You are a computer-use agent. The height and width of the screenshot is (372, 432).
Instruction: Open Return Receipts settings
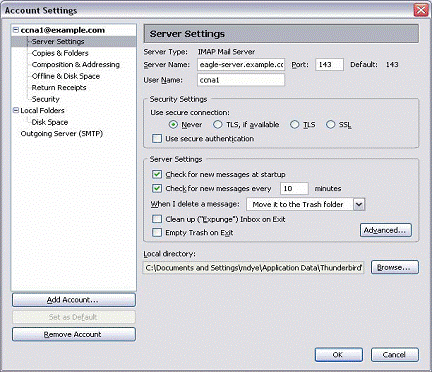pos(59,88)
